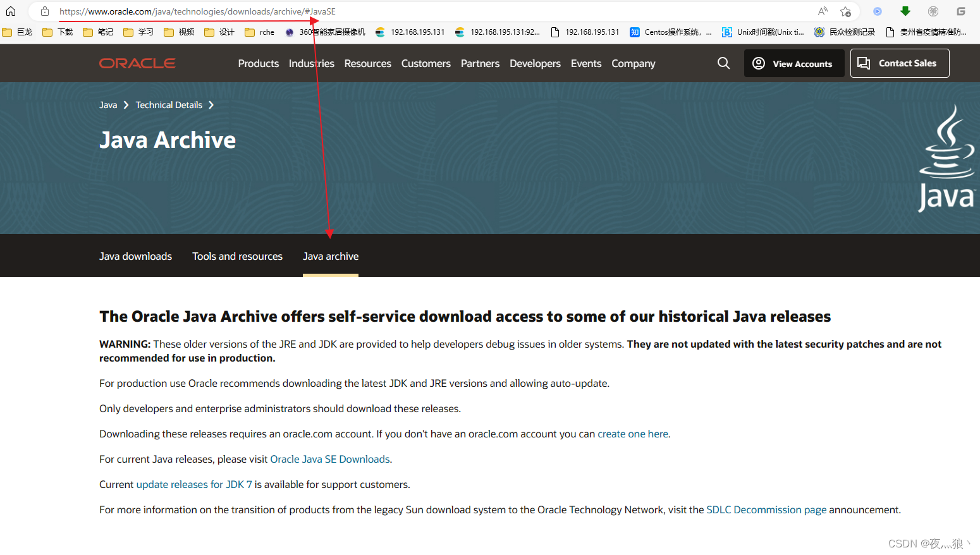Go to Java breadcrumb link
This screenshot has height=555, width=980.
pyautogui.click(x=108, y=105)
